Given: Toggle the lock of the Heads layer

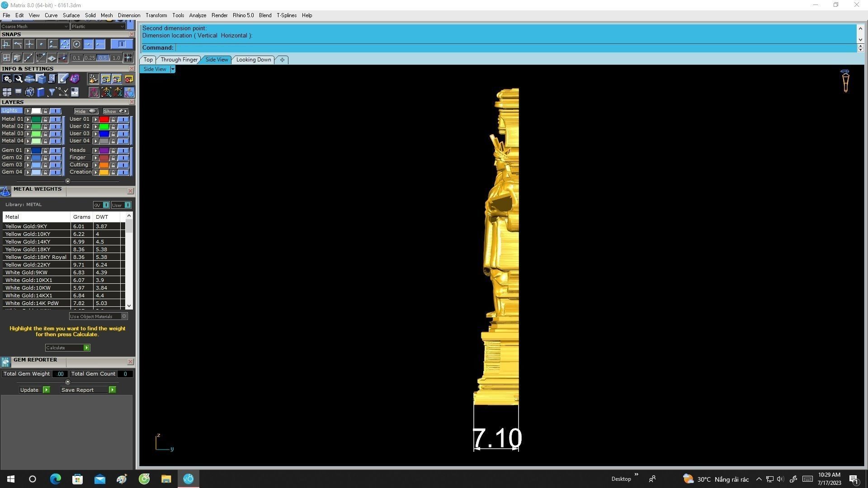Looking at the screenshot, I should pos(113,150).
